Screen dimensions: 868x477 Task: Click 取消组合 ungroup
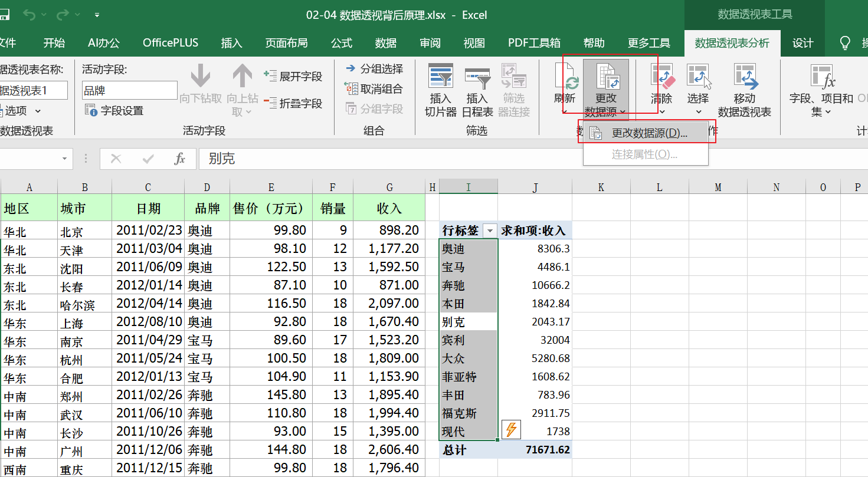point(374,89)
